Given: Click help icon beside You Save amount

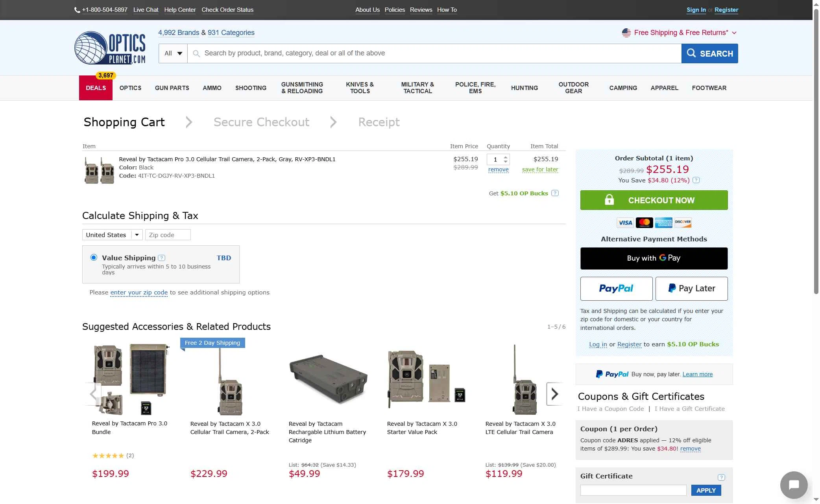Looking at the screenshot, I should tap(696, 180).
